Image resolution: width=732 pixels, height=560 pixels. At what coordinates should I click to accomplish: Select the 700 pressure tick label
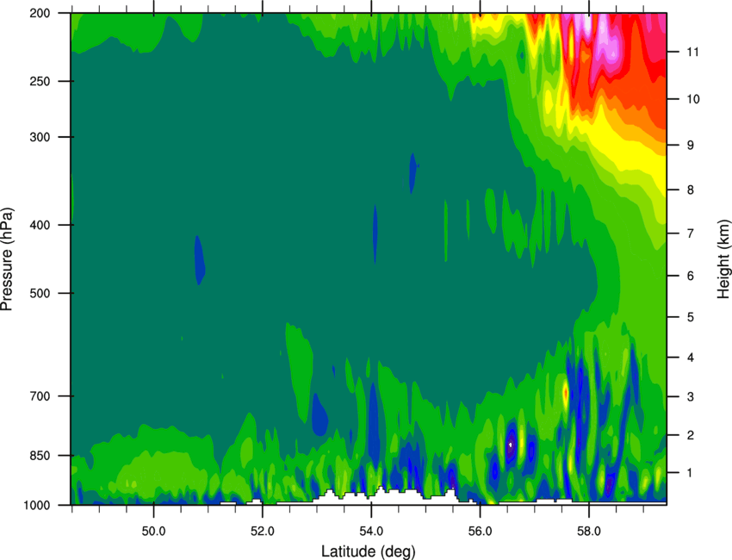pos(40,396)
